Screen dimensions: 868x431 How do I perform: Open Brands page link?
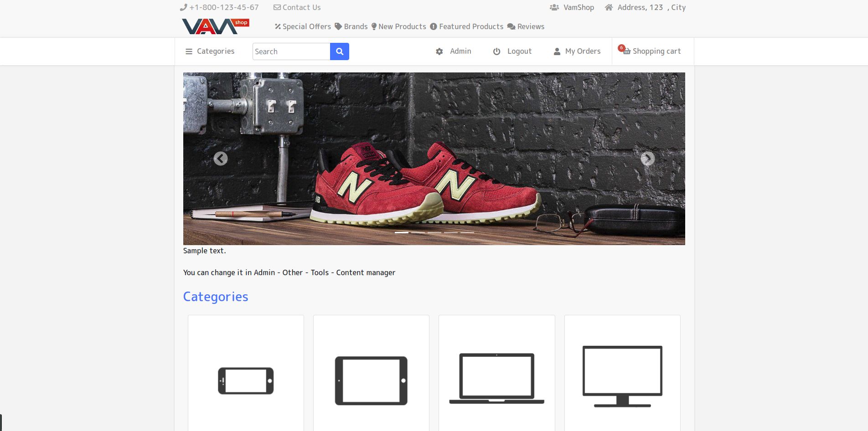point(351,26)
